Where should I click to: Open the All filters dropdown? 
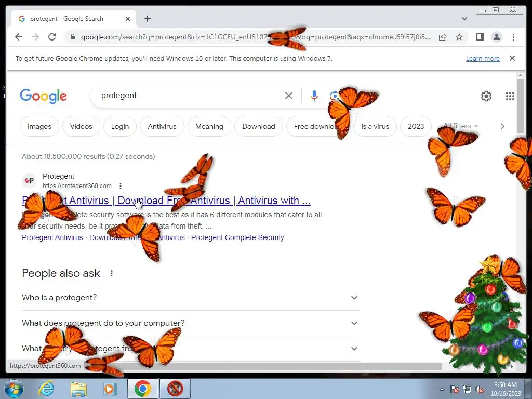click(461, 126)
